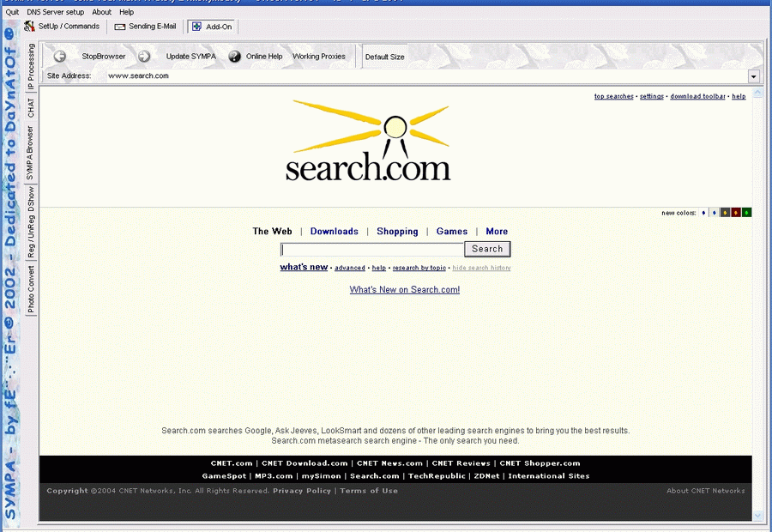772x532 pixels.
Task: Switch to the CHAT vertical tab
Action: pyautogui.click(x=31, y=108)
